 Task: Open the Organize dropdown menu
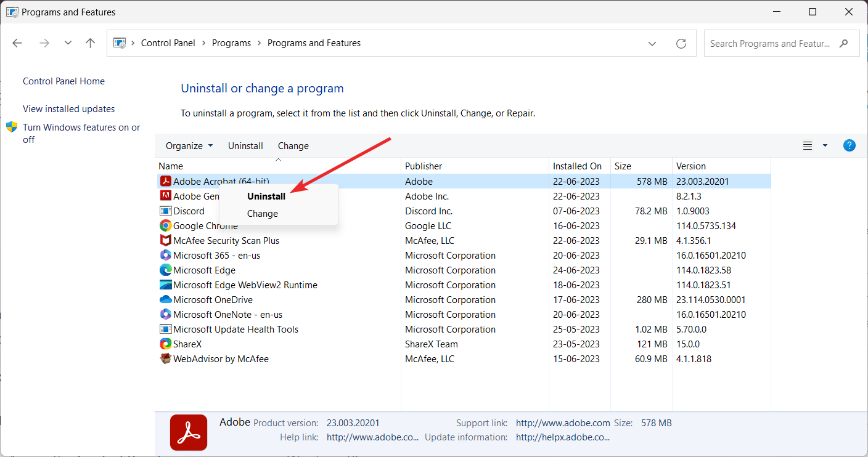pyautogui.click(x=189, y=146)
